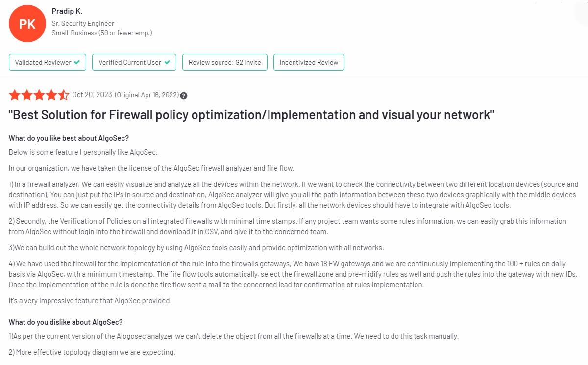Click heading What do you dislike about AlgoSec?
The image size is (588, 365).
click(x=66, y=322)
